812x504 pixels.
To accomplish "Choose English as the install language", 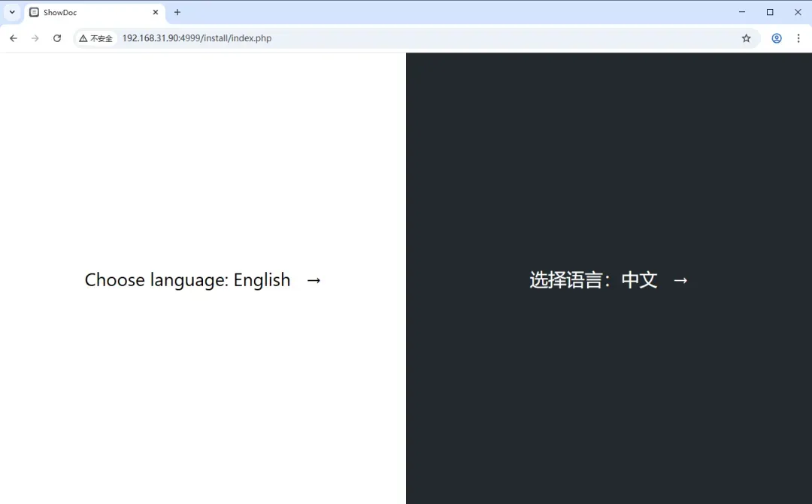I will pyautogui.click(x=187, y=280).
